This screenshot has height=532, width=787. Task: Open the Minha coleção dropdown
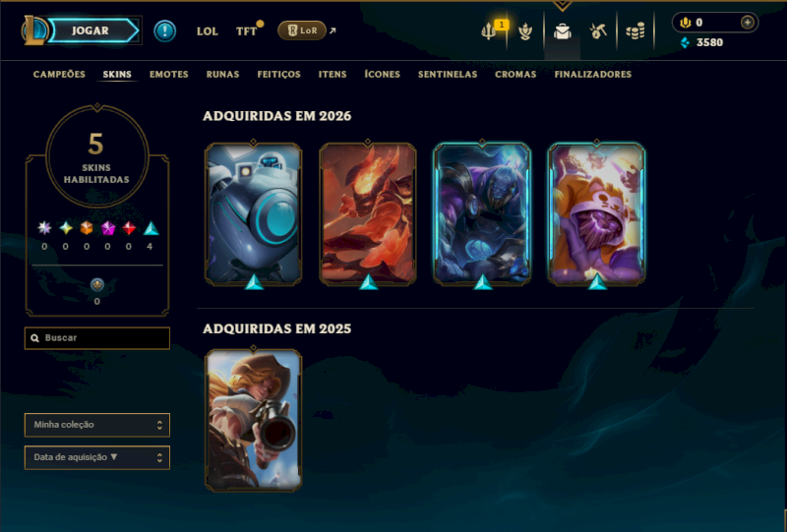click(x=96, y=425)
